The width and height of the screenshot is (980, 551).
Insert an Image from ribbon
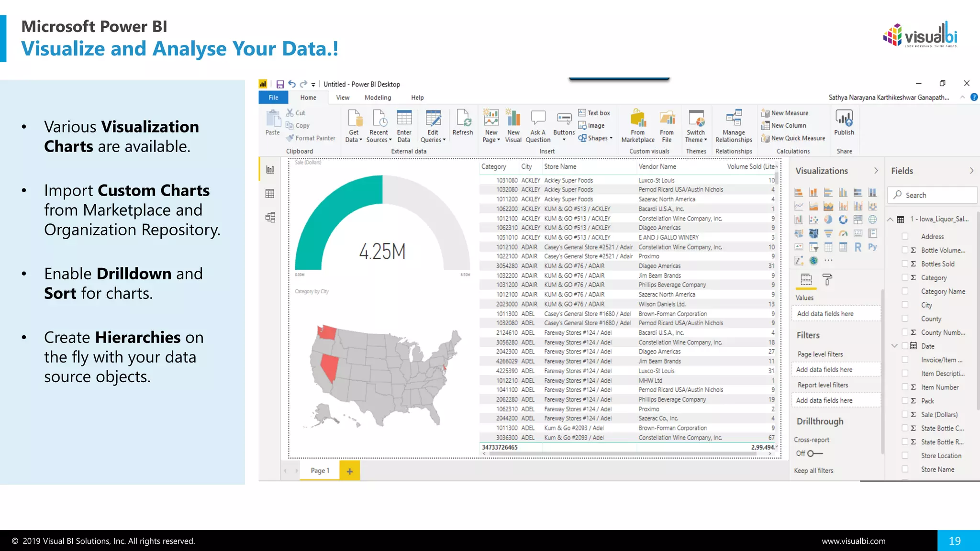[x=591, y=126]
